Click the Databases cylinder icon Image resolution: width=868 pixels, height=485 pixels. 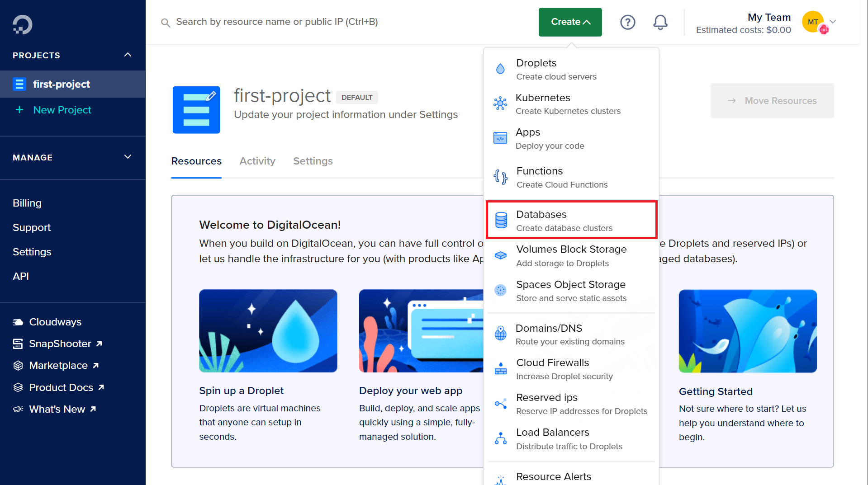tap(501, 220)
